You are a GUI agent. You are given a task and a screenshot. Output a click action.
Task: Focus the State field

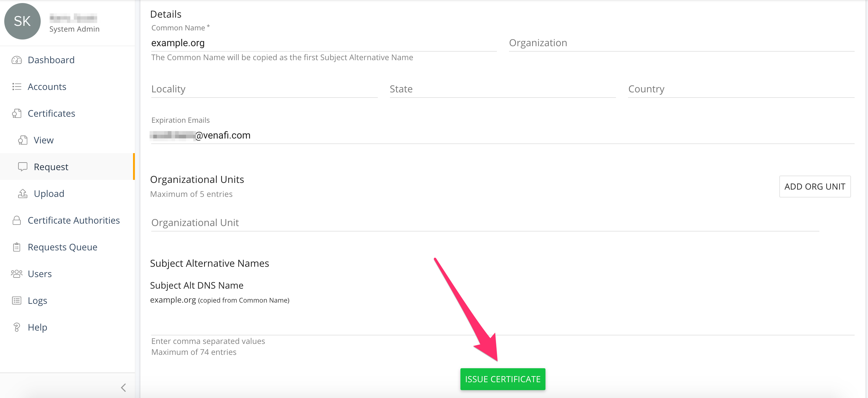(x=503, y=89)
